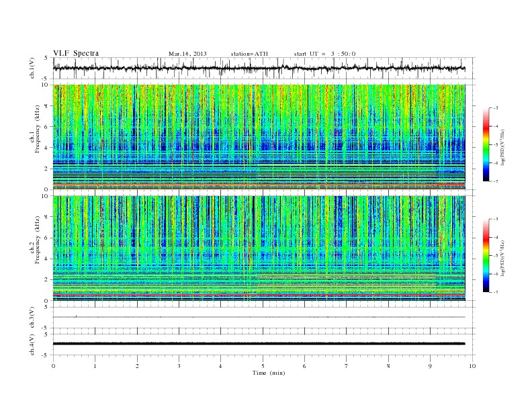Click time axis tick label "9"
532x411 pixels.
(430, 366)
